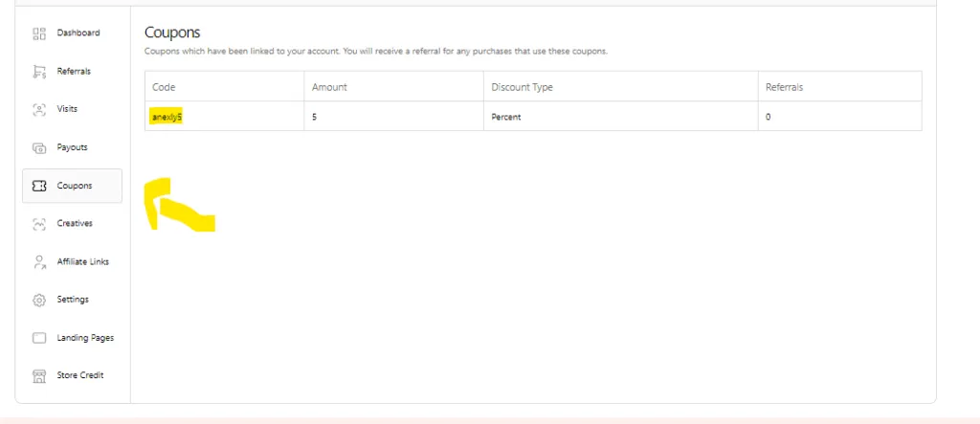980x424 pixels.
Task: Click the Landing Pages window icon
Action: (x=39, y=338)
